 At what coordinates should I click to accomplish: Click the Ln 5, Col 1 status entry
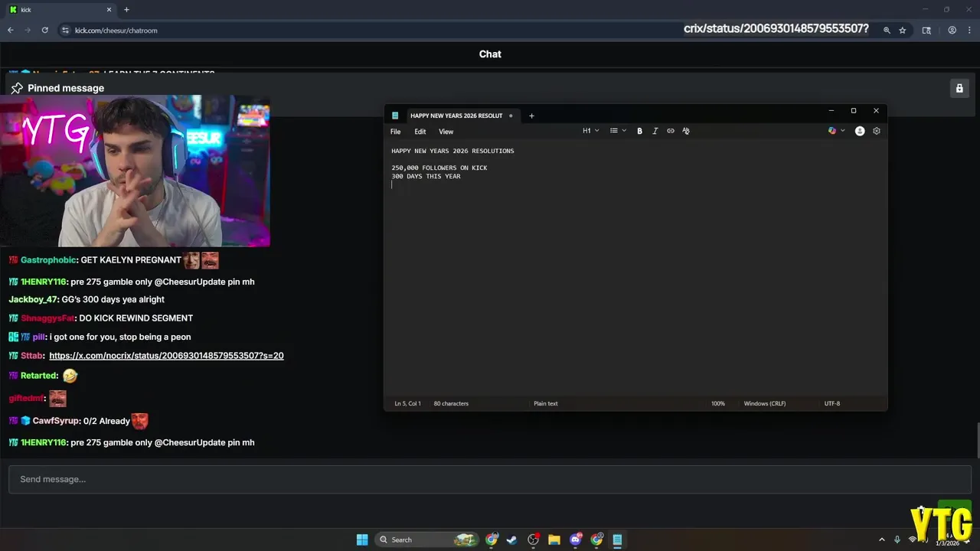pos(407,403)
